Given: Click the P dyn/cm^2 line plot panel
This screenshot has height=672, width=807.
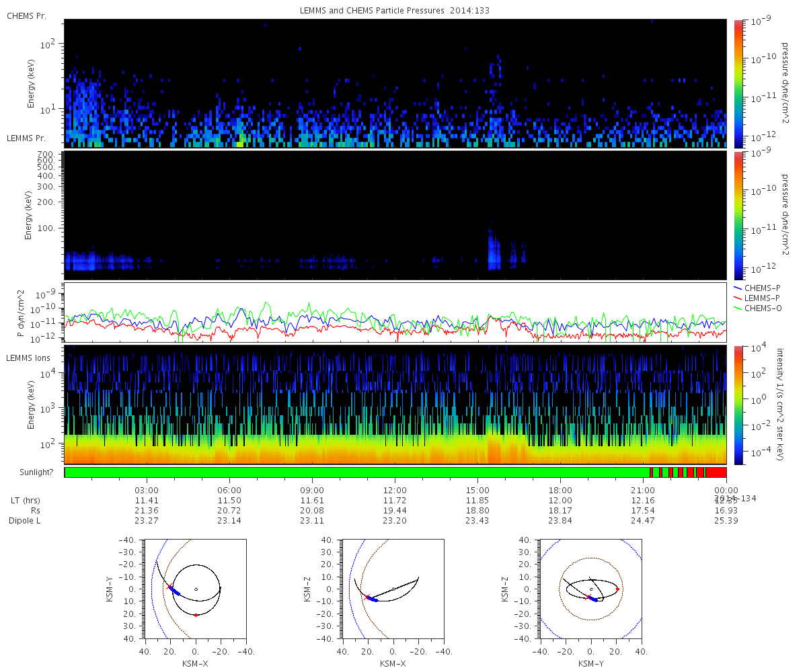Looking at the screenshot, I should [395, 312].
